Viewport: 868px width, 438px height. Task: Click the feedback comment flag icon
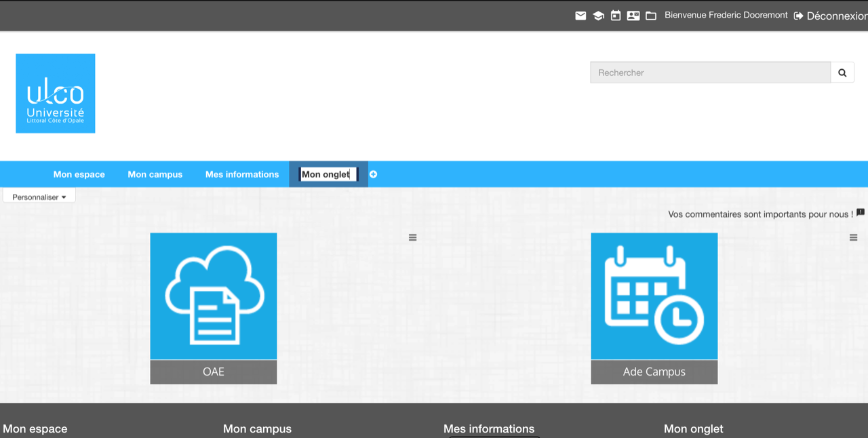click(861, 213)
